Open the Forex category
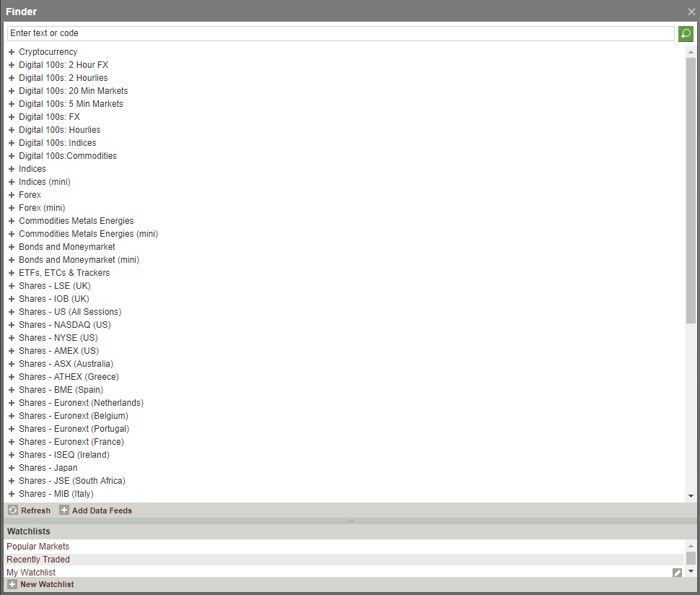700x595 pixels. (30, 195)
